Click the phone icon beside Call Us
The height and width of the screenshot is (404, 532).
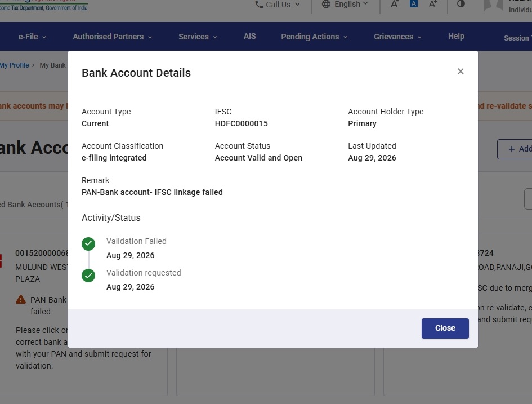point(259,5)
